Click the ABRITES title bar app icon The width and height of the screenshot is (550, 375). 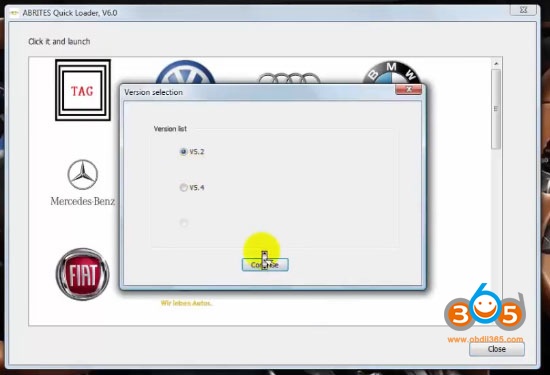(14, 13)
